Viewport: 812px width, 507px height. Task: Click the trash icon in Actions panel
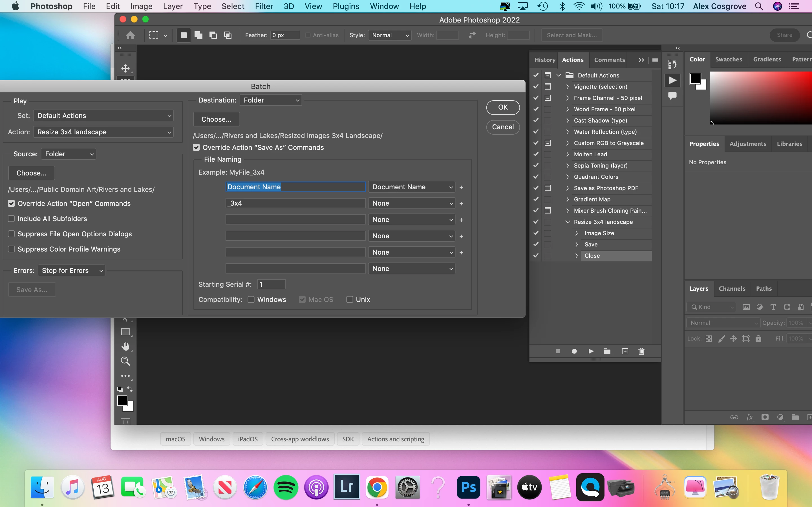[641, 351]
